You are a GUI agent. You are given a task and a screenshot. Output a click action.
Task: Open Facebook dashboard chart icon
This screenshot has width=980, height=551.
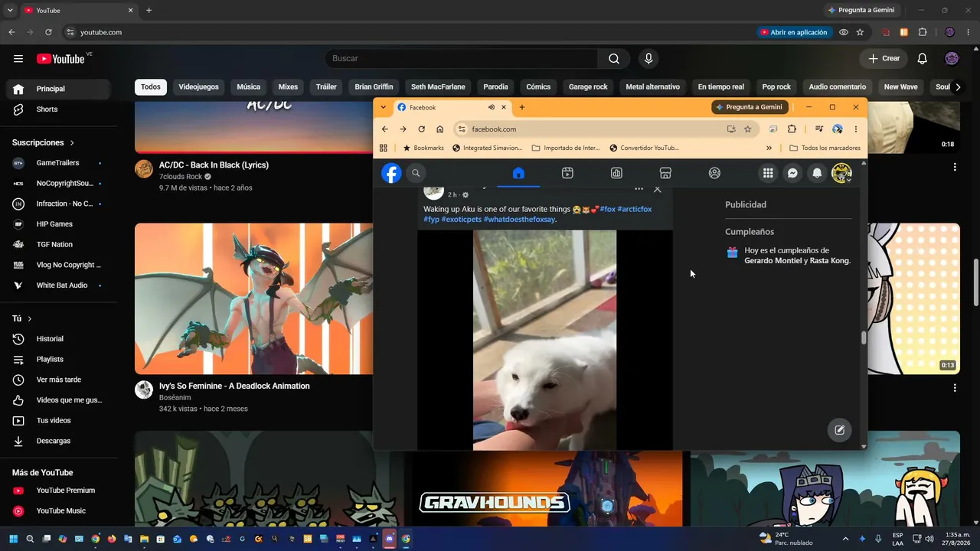point(616,173)
